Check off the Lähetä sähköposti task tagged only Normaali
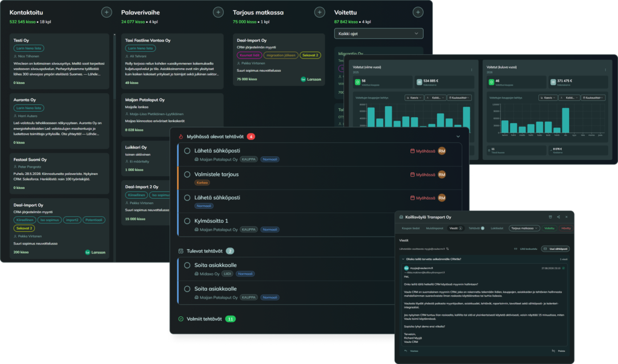618x364 pixels. tap(187, 198)
